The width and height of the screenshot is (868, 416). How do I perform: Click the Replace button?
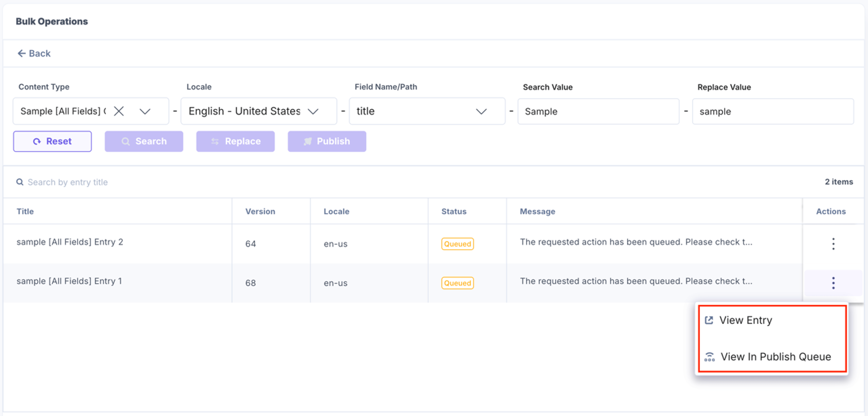236,141
